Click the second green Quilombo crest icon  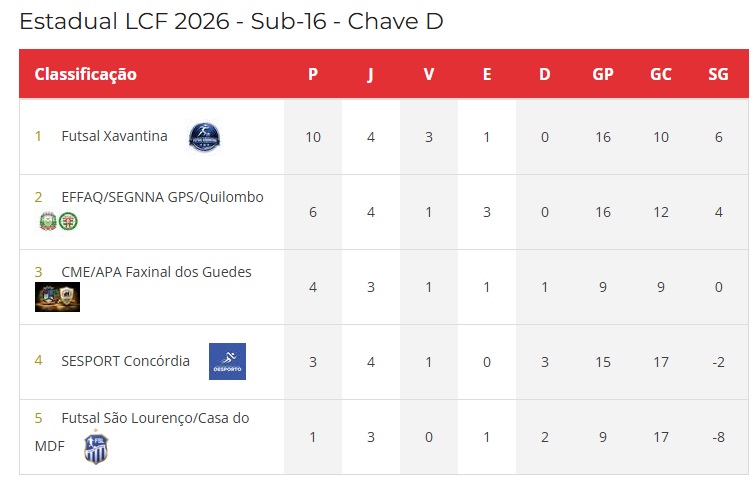click(x=68, y=221)
